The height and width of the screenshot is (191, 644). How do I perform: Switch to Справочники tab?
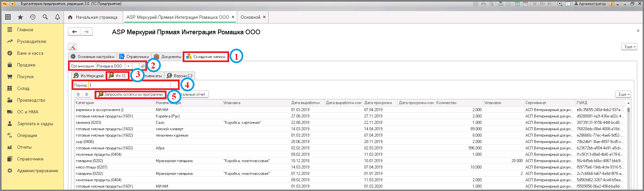coord(134,57)
